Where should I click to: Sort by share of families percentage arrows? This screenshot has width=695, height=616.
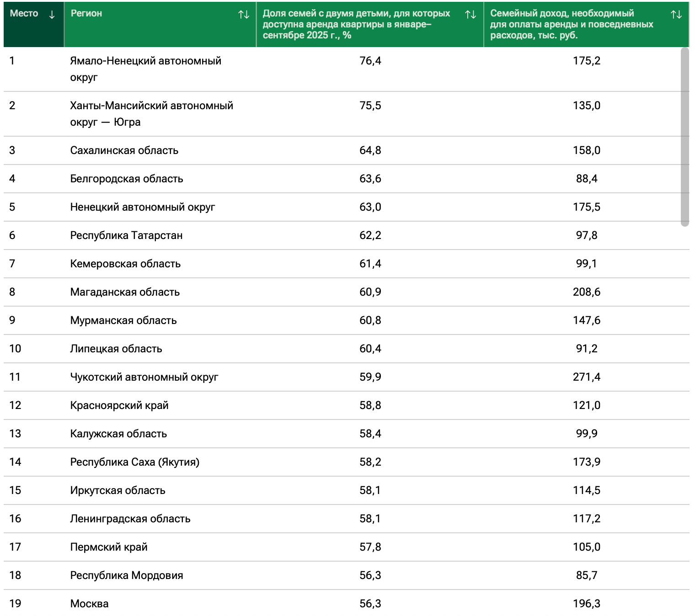click(x=470, y=15)
